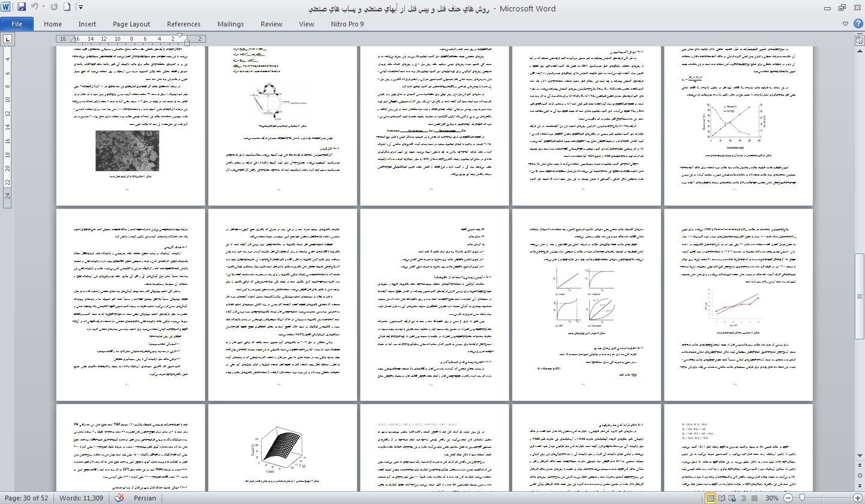Click the Zoom Out minus button

tap(788, 498)
